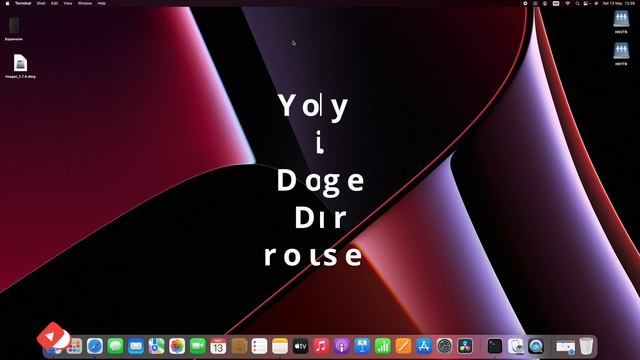Open the Shell menu
Viewport: 640px width, 360px height.
click(41, 3)
